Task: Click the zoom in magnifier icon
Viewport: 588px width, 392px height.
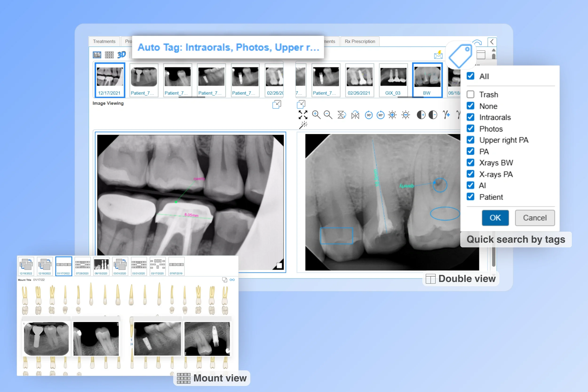Action: (x=316, y=115)
